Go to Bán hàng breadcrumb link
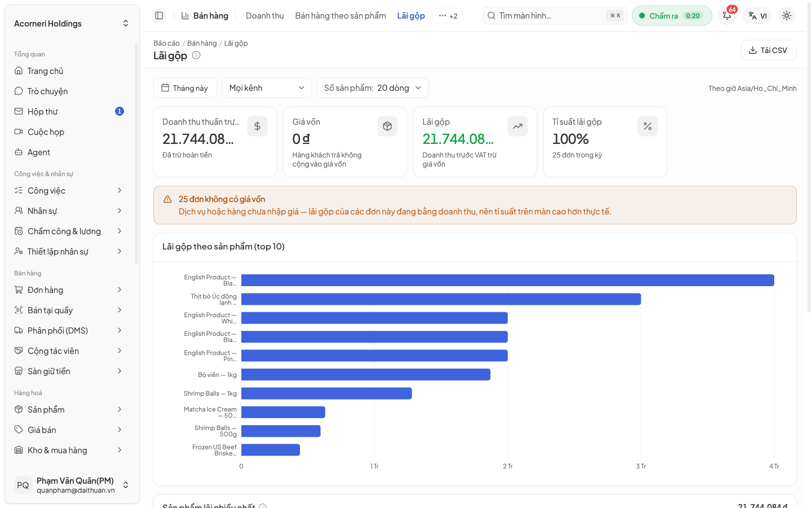Screen dimensions: 812x508 pyautogui.click(x=202, y=43)
